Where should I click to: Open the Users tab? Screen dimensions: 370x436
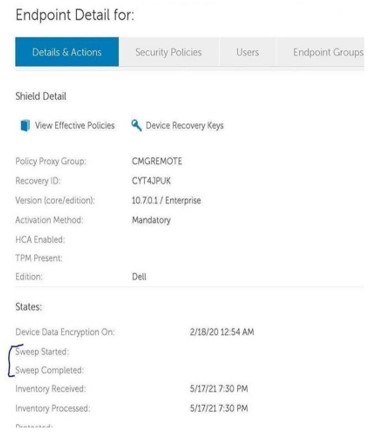click(x=247, y=52)
